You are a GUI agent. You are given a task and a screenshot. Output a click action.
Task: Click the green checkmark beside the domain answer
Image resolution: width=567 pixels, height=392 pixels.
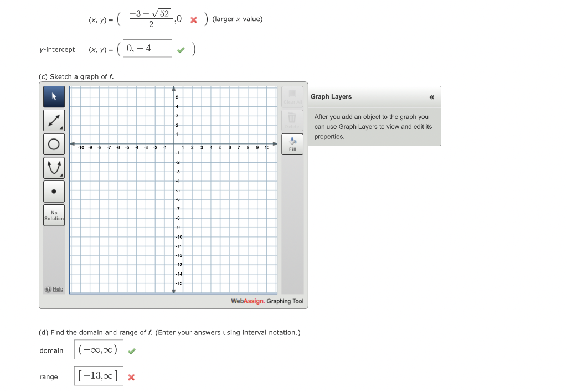[131, 350]
